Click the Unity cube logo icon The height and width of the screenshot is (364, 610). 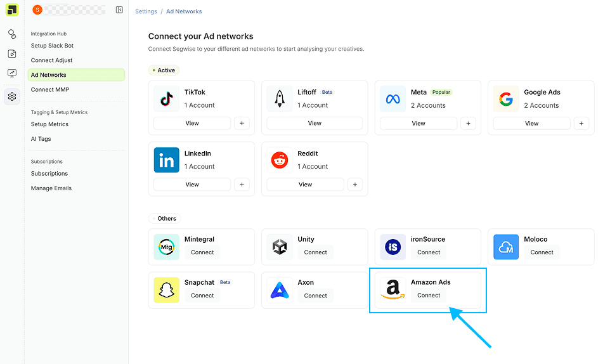280,247
